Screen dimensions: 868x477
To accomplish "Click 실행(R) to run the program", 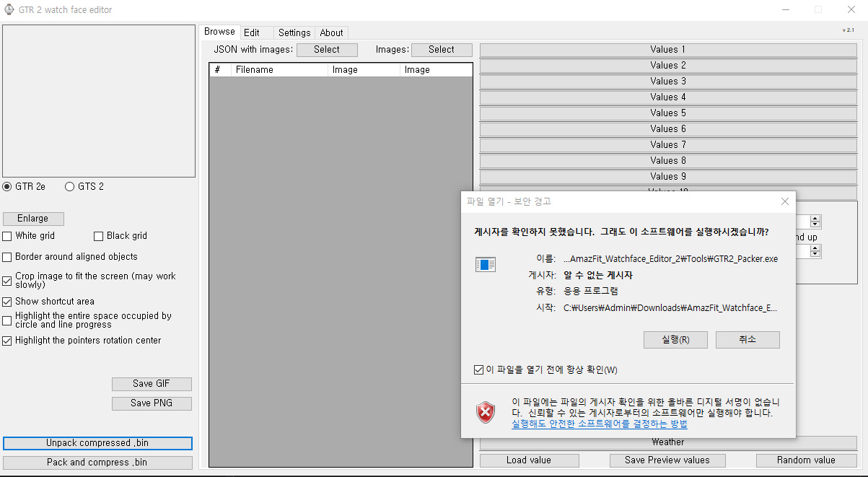I will point(675,340).
